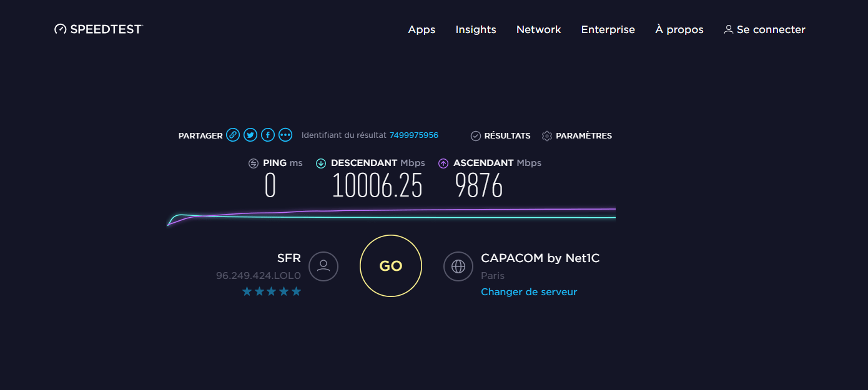
Task: Open the Insights menu
Action: coord(476,29)
